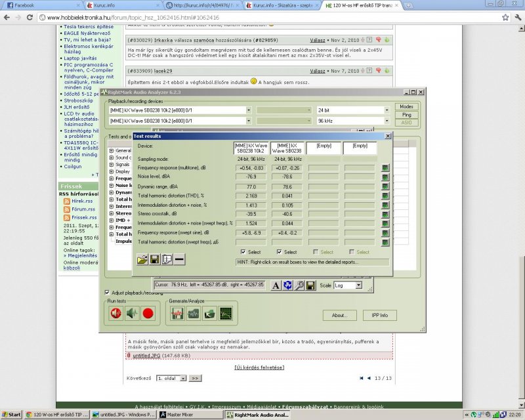Open the Frequency response graph icon
Screen dimensions: 525x420
[x=385, y=168]
